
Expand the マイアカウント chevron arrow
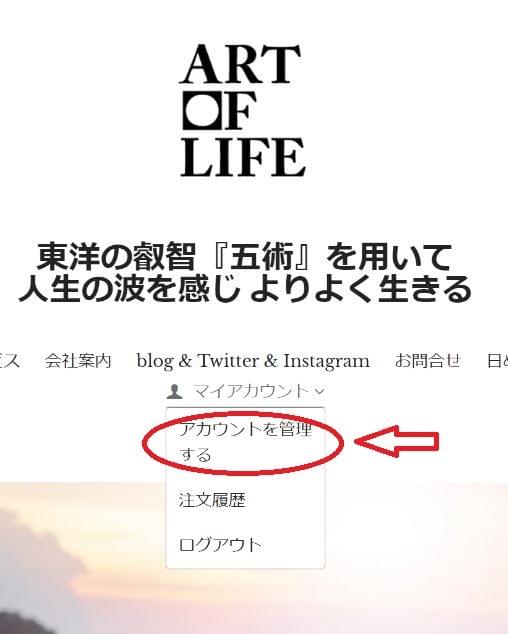coord(320,391)
